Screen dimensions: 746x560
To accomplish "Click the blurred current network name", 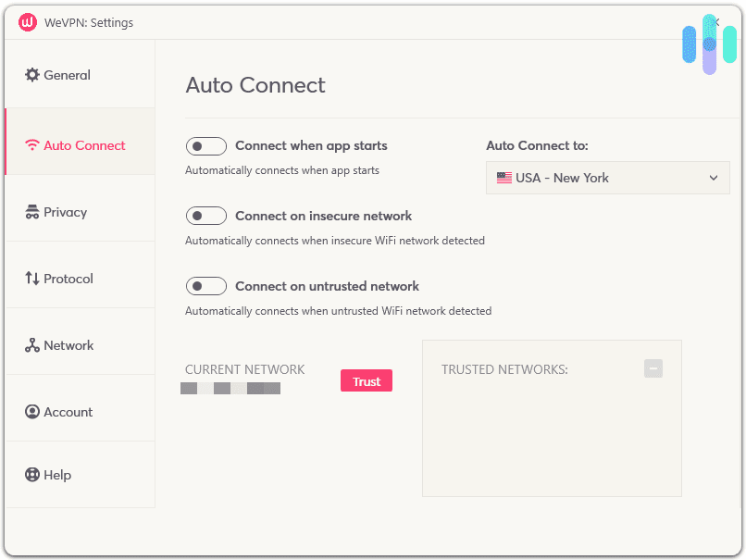I will click(x=230, y=388).
